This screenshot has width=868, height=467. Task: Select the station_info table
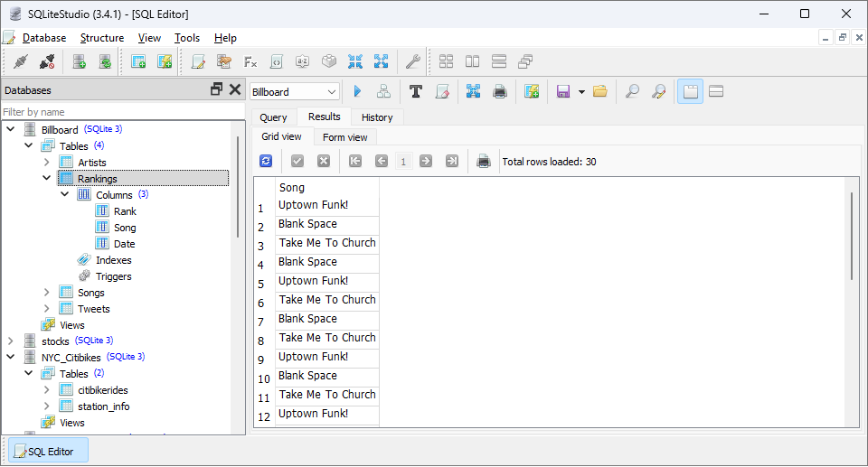click(x=103, y=406)
